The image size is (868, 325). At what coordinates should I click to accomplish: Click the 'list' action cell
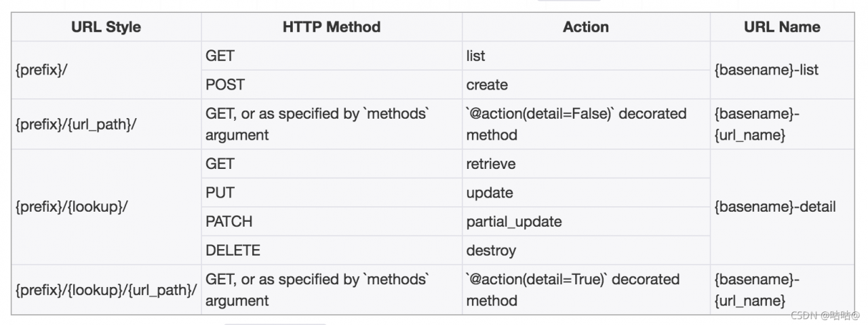tap(586, 56)
